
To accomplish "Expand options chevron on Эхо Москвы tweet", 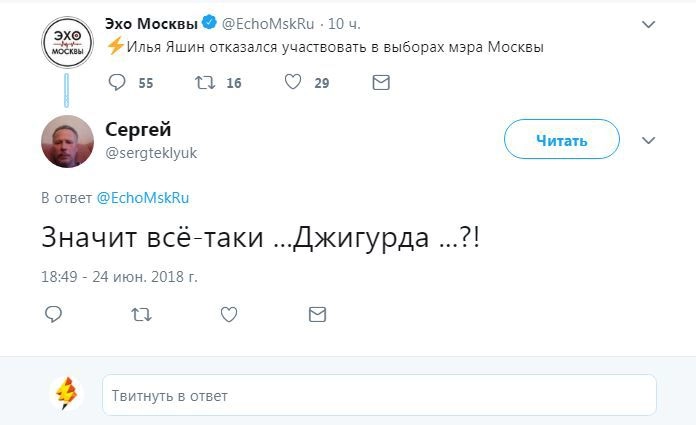I will [648, 23].
